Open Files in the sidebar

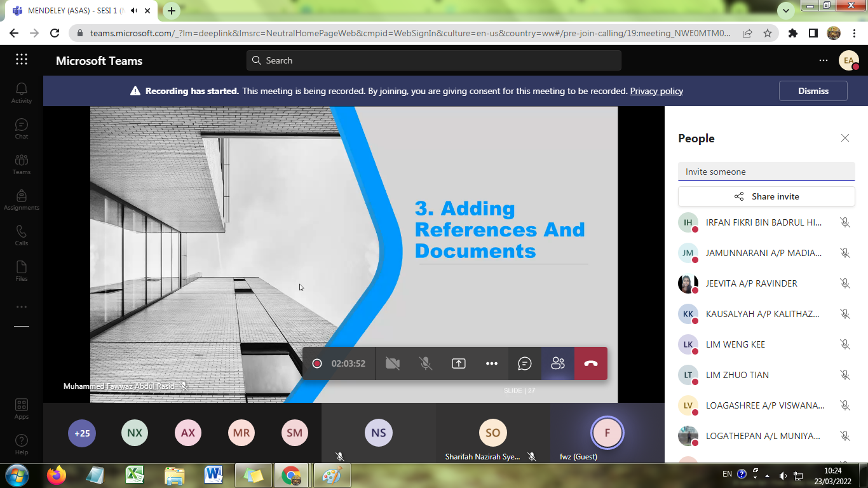[22, 271]
